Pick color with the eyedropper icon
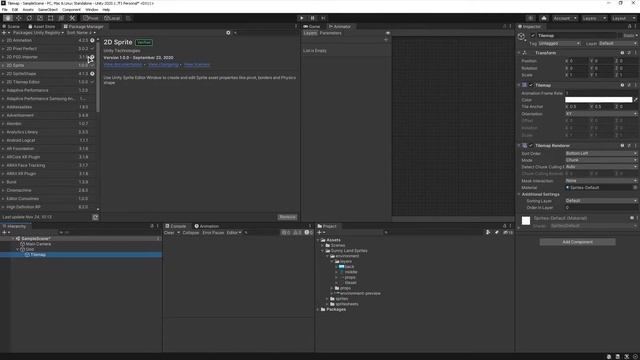The width and height of the screenshot is (640, 360). pyautogui.click(x=636, y=100)
